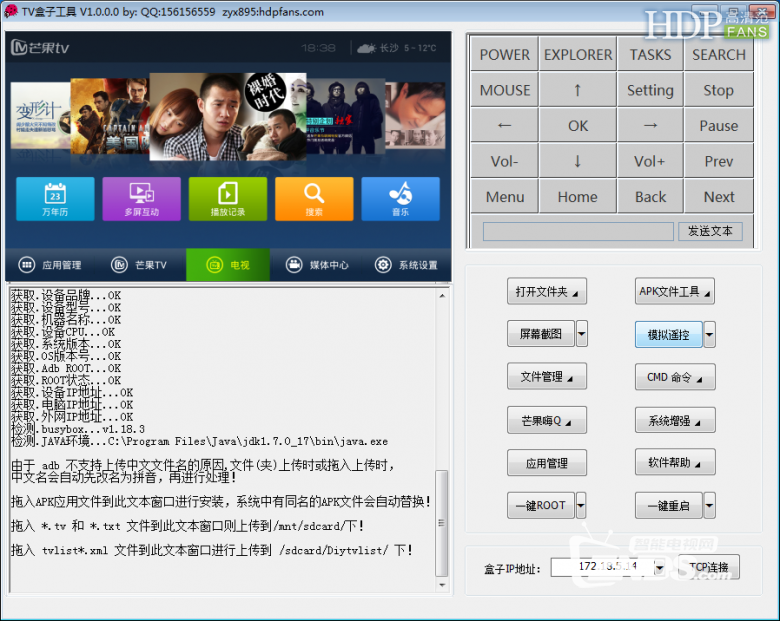780x621 pixels.
Task: Click the Home remote button
Action: [x=578, y=197]
